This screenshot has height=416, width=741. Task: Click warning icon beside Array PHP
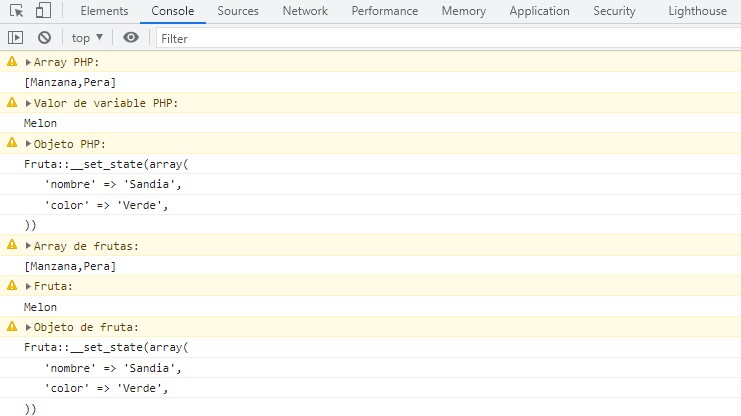[12, 62]
